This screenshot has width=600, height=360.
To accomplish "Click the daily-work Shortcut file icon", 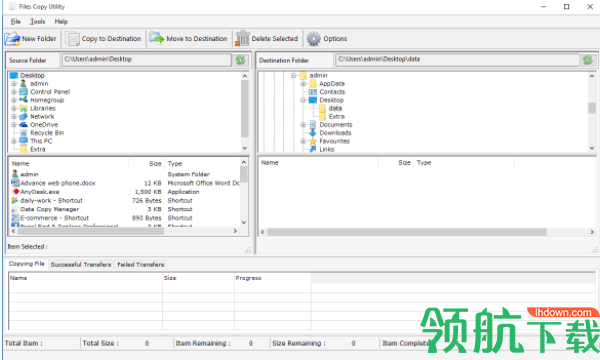I will tap(15, 200).
